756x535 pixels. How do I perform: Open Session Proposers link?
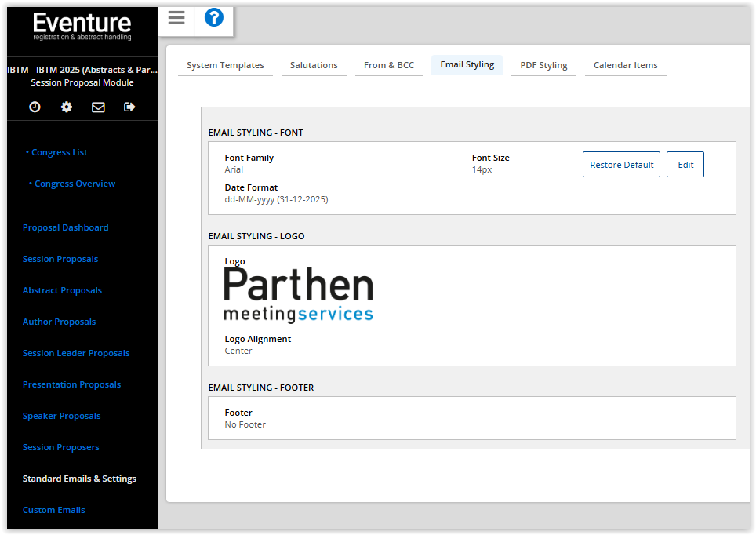click(60, 447)
